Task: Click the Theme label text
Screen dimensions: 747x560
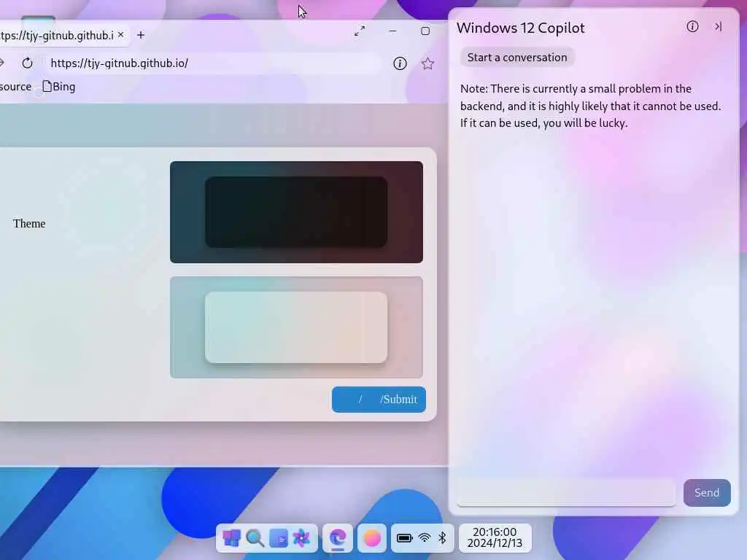Action: coord(29,223)
